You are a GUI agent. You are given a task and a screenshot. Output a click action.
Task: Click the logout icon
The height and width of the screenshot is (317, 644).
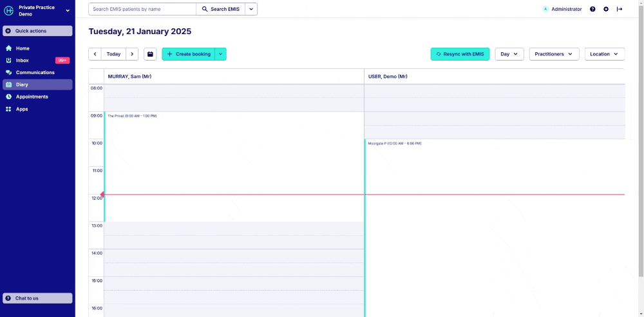click(620, 9)
